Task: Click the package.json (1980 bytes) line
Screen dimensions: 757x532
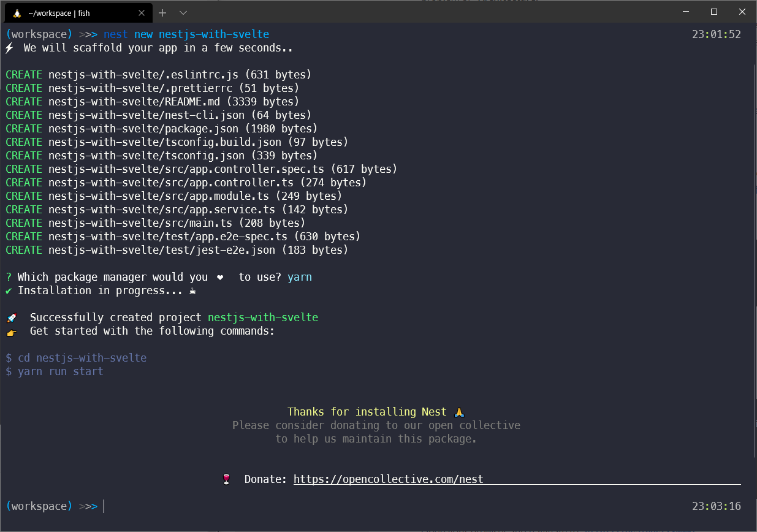Action: [162, 129]
